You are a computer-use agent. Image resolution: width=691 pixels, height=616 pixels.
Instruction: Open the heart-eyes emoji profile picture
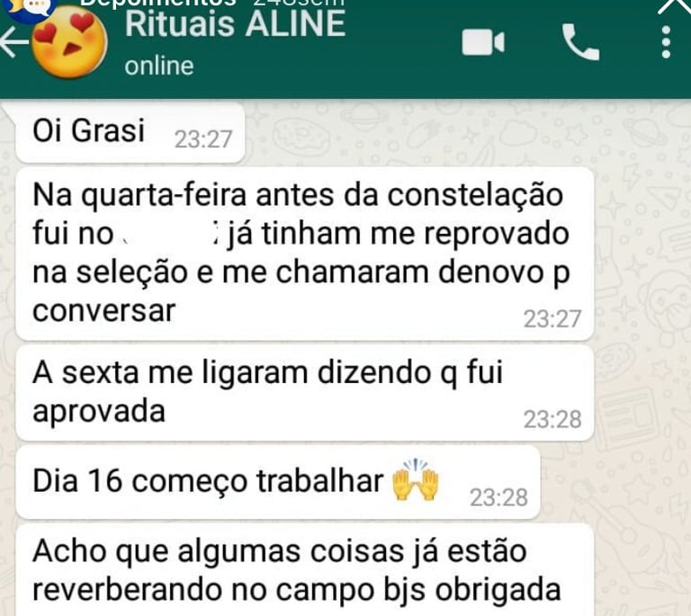[x=69, y=42]
